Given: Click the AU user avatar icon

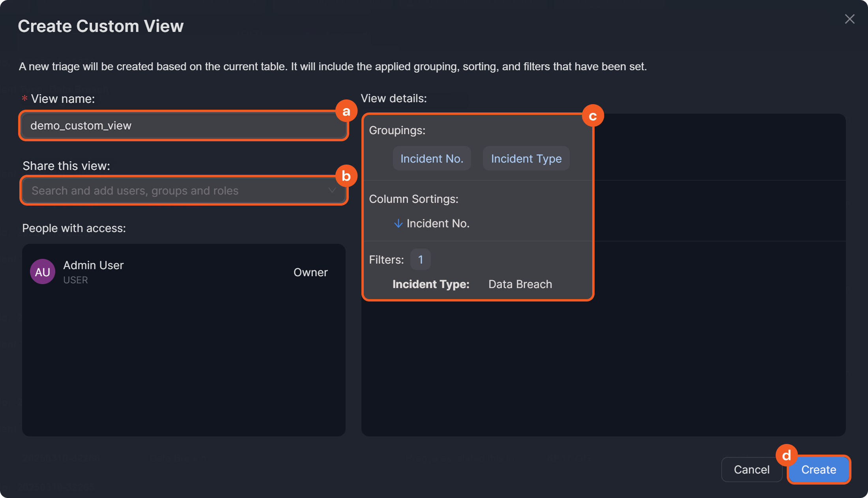Looking at the screenshot, I should (43, 271).
